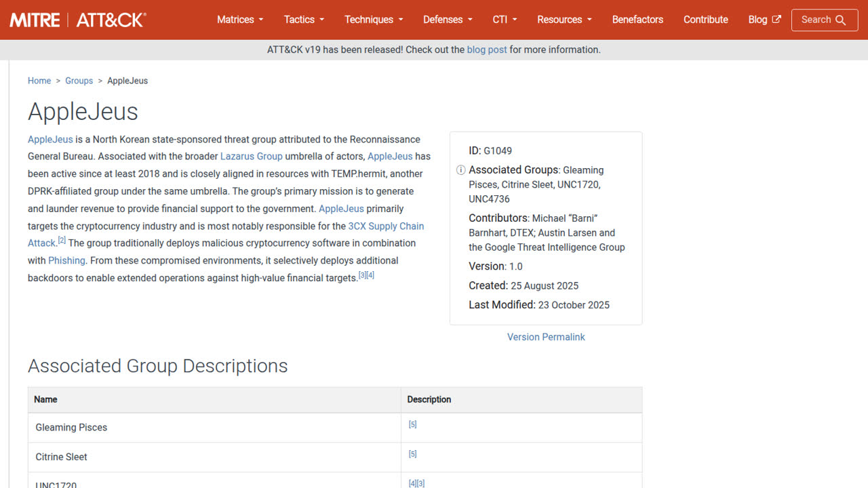Expand the CTI dropdown

click(505, 20)
